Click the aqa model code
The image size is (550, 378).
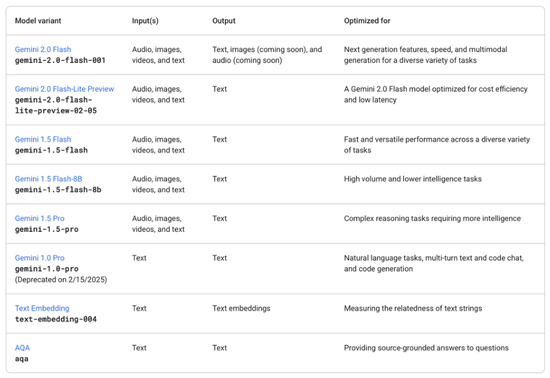[21, 359]
